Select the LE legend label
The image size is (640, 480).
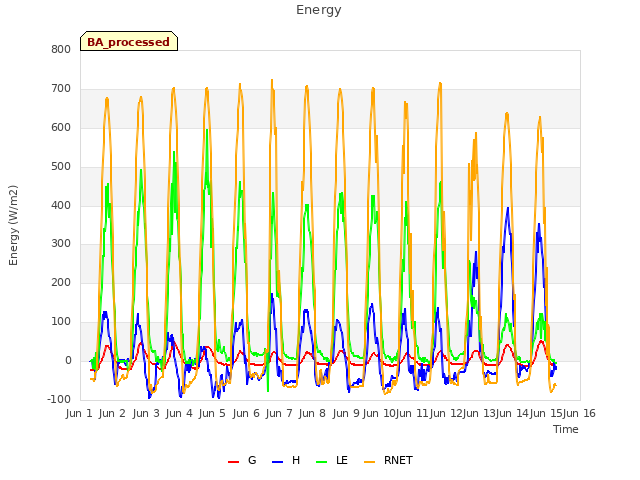pyautogui.click(x=342, y=460)
